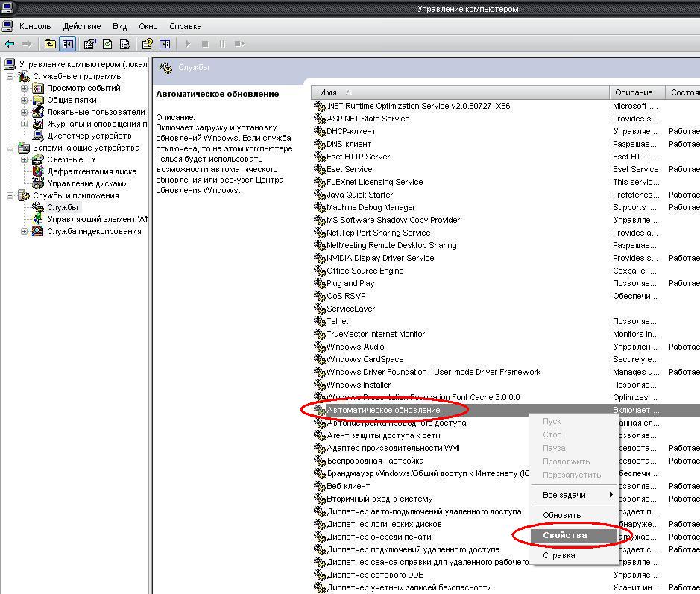Click the Дефрагментация диска icon in tree
Viewport: 700px width, 594px height.
coord(39,171)
